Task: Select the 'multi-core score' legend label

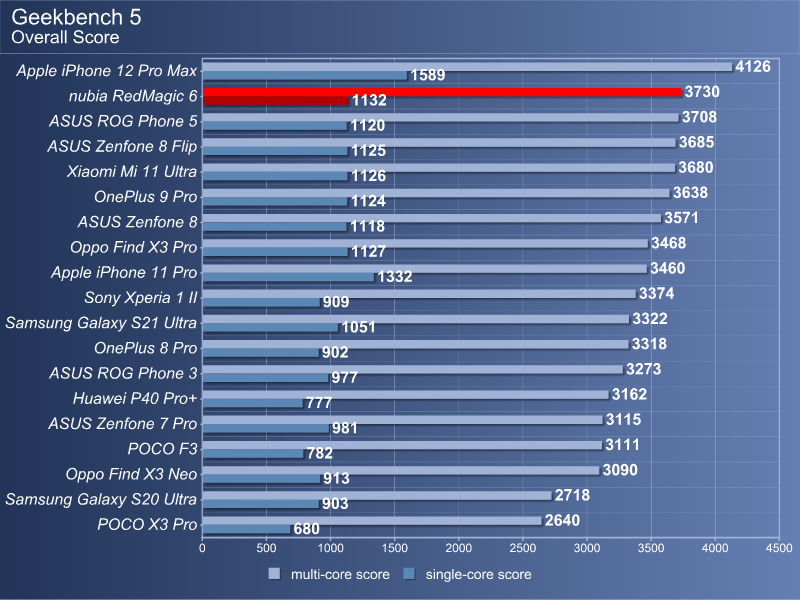Action: pyautogui.click(x=340, y=574)
